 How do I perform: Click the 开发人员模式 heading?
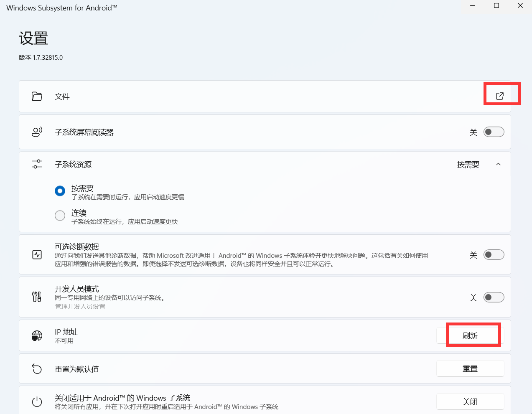[77, 289]
